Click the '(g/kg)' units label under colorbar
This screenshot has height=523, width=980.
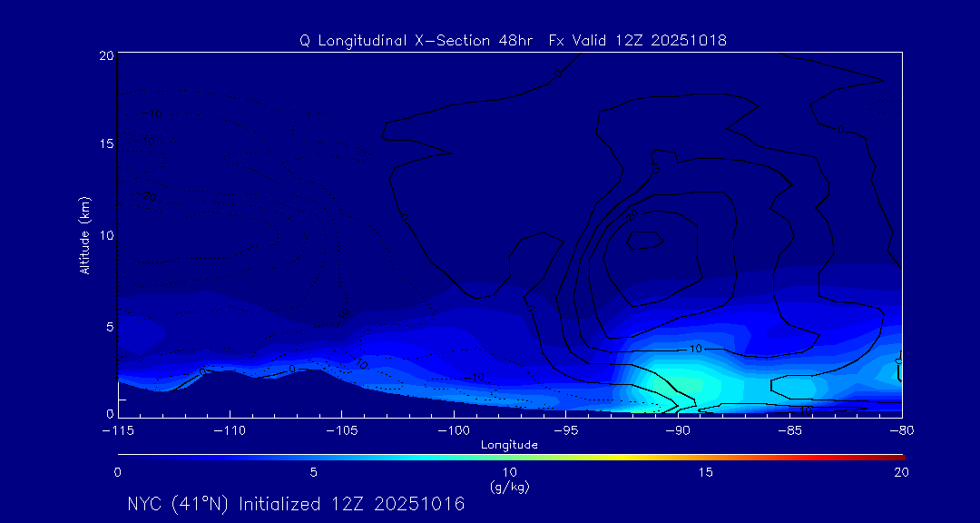click(509, 487)
